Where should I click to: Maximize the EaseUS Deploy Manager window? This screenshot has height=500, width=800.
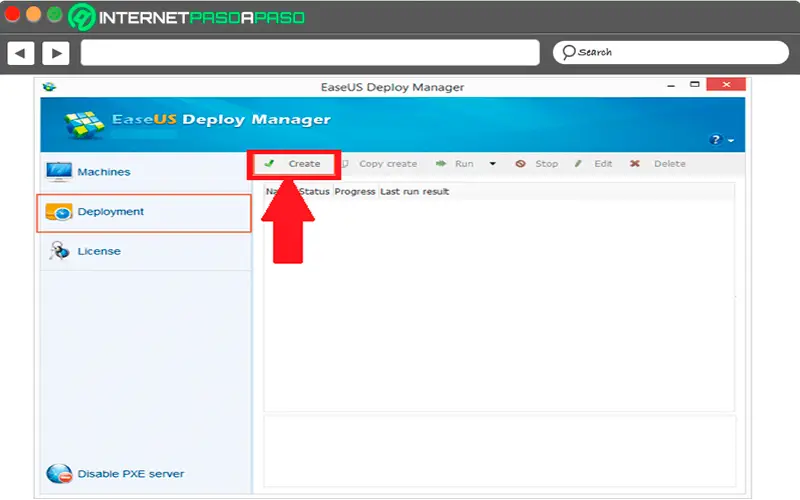click(694, 85)
